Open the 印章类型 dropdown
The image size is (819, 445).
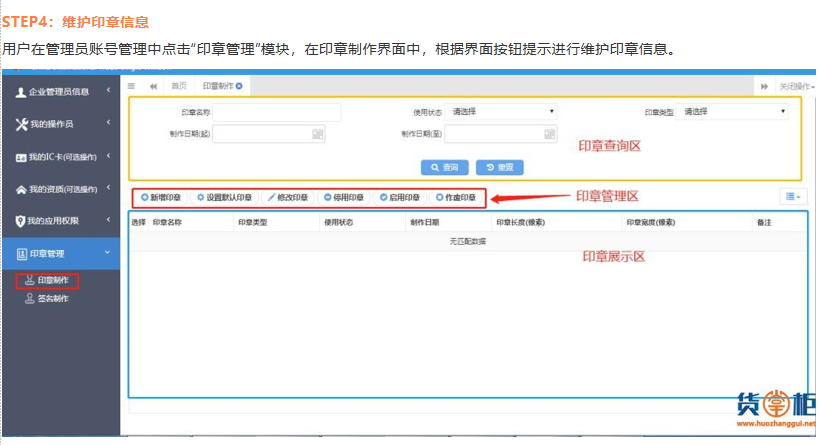735,112
